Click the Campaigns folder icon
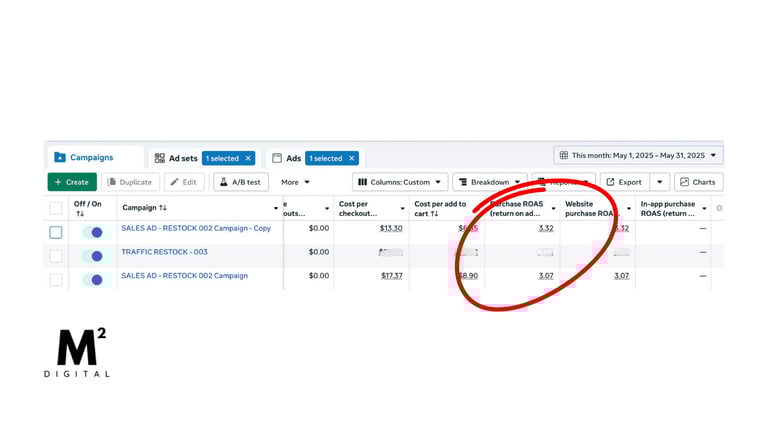The height and width of the screenshot is (431, 768). tap(60, 157)
